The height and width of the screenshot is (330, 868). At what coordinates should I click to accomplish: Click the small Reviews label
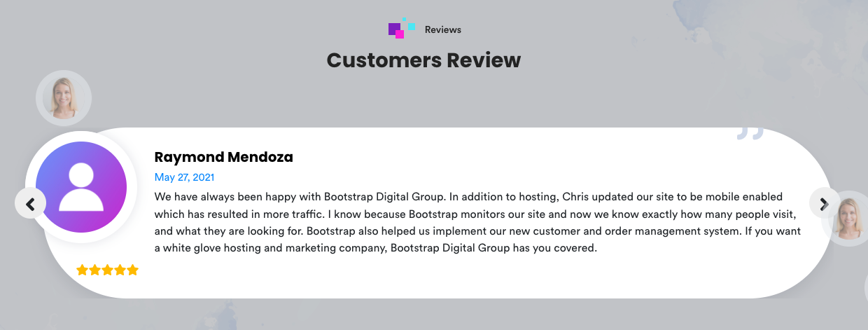(x=442, y=29)
